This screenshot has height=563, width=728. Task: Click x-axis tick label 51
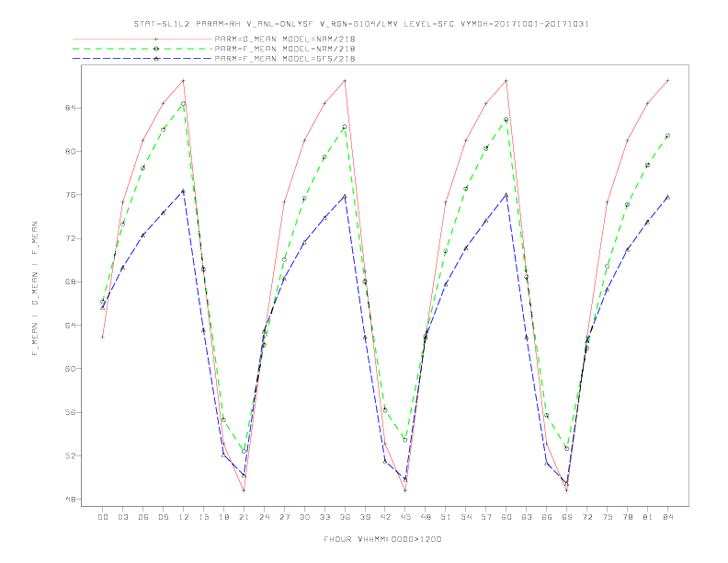tap(446, 517)
